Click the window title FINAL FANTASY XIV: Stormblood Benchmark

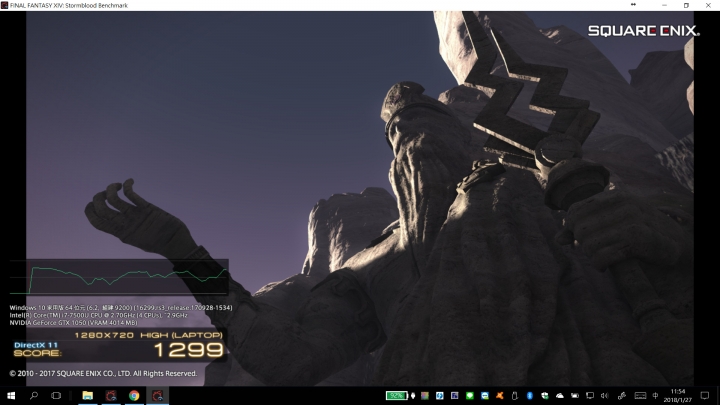[69, 5]
